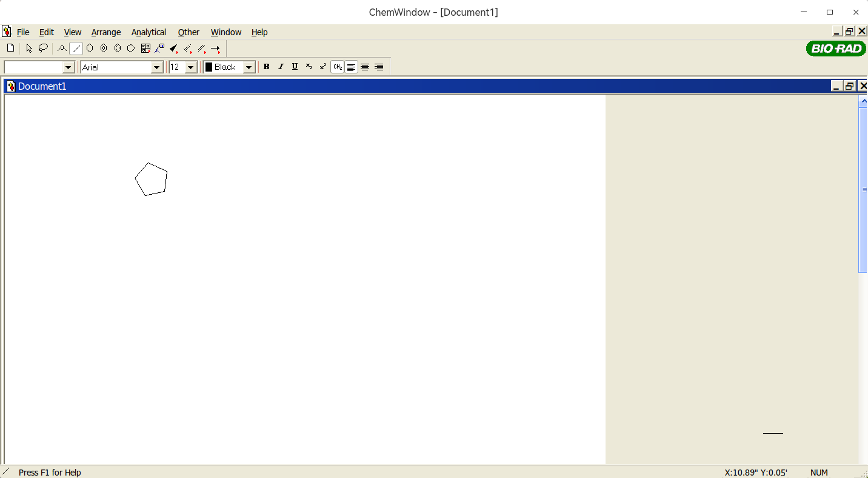This screenshot has height=478, width=868.
Task: Choose the wedge bond tool
Action: 173,49
